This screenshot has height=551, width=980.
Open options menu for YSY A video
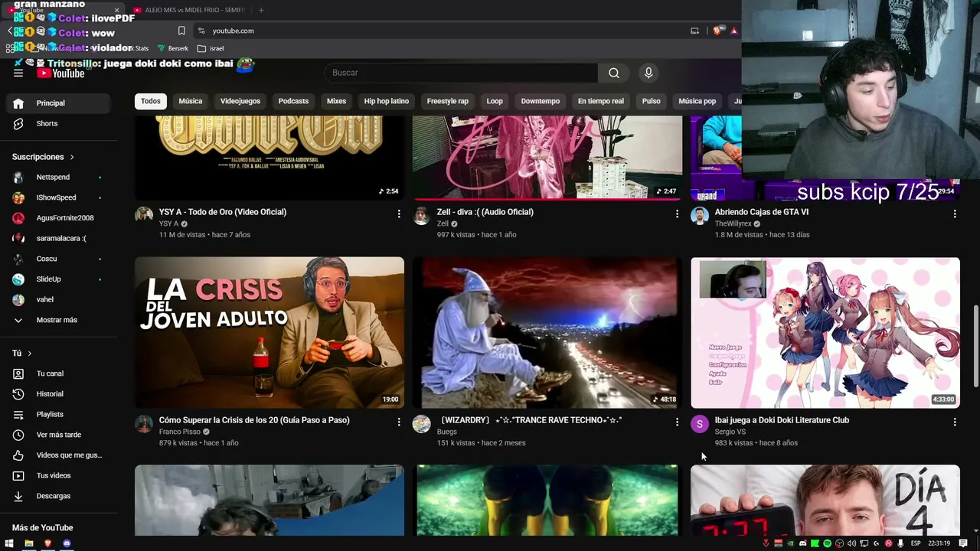(x=399, y=214)
